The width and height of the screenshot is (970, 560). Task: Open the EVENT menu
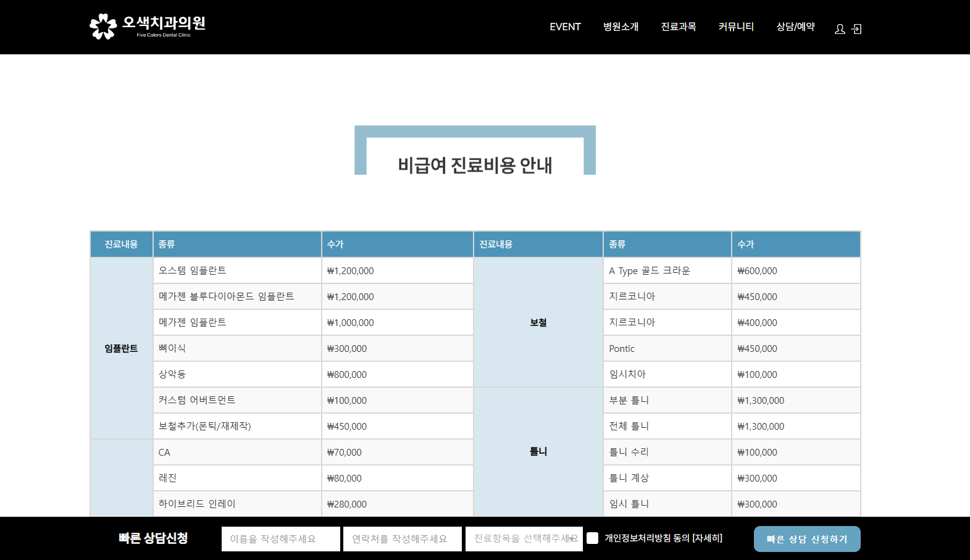(565, 27)
